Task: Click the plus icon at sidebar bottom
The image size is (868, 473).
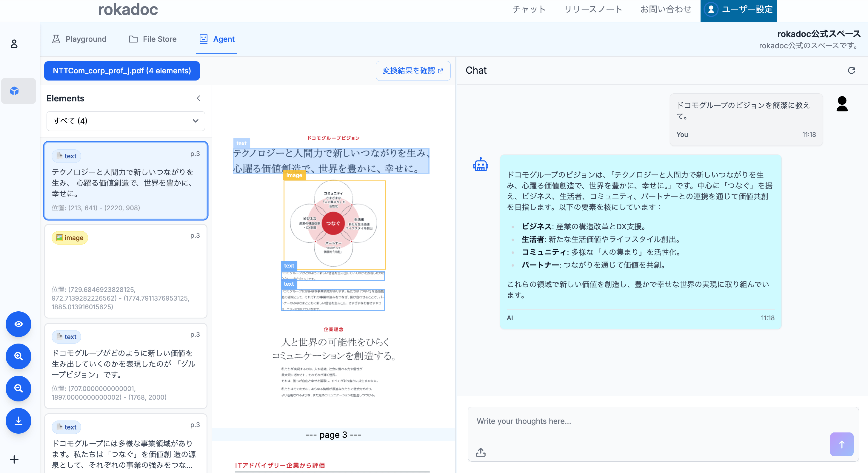Action: (x=14, y=459)
